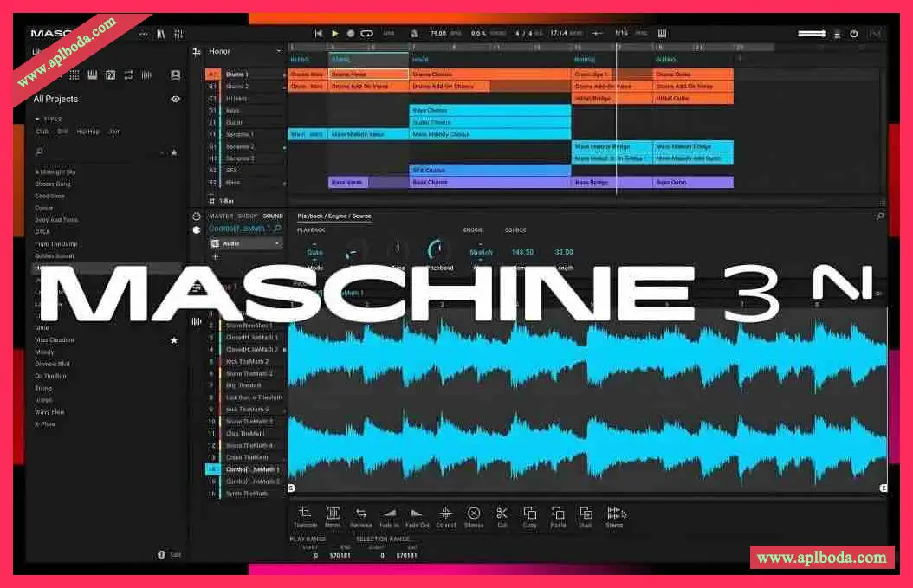This screenshot has height=588, width=913.
Task: Click the keyboard instruments icon in the browser
Action: tap(91, 74)
